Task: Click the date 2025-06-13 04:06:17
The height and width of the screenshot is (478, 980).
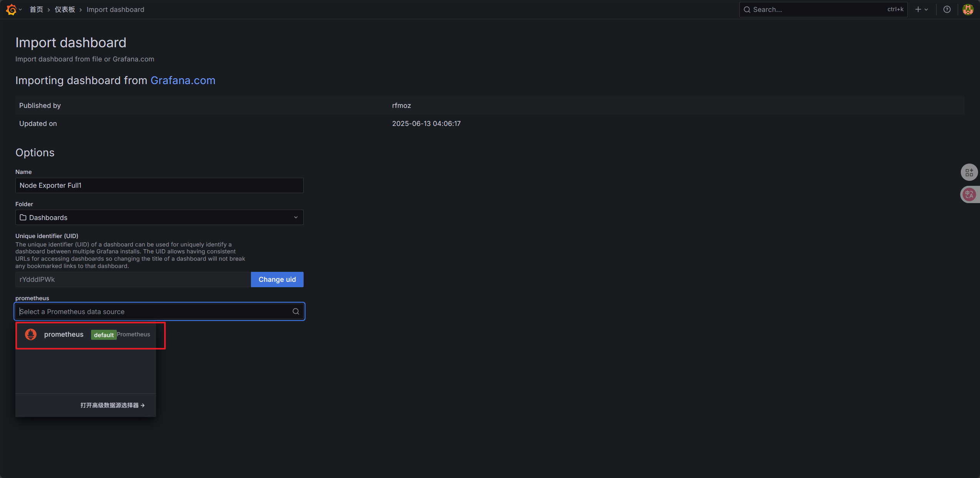Action: pyautogui.click(x=426, y=124)
